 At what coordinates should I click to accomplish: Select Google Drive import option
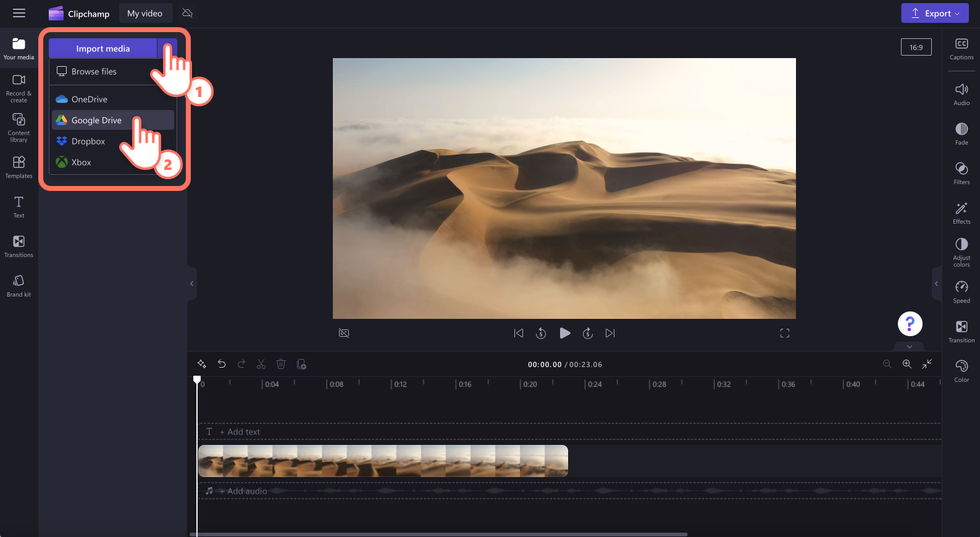112,120
